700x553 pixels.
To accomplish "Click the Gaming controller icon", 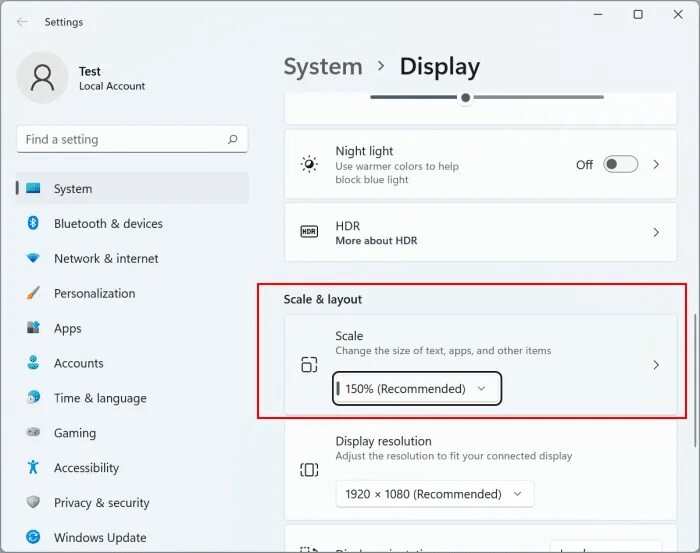I will [33, 432].
